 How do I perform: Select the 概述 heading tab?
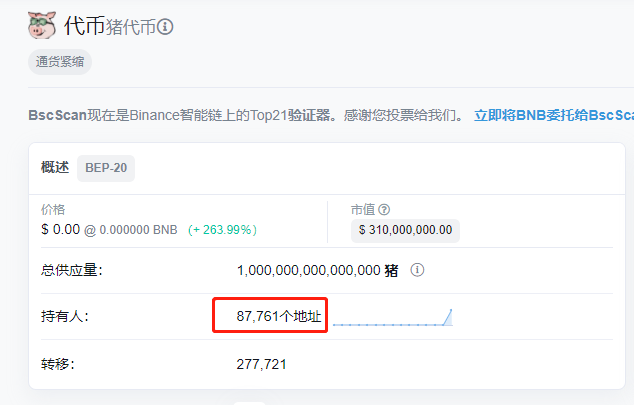point(55,167)
